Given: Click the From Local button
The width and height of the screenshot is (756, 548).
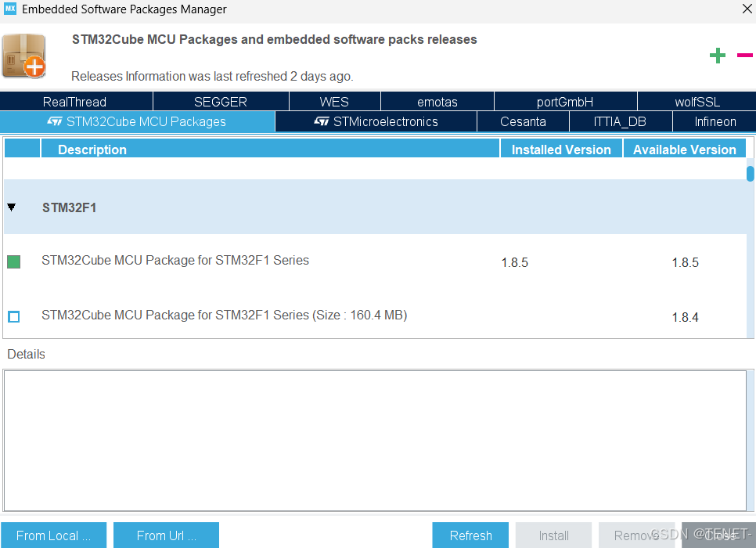Looking at the screenshot, I should pyautogui.click(x=53, y=535).
